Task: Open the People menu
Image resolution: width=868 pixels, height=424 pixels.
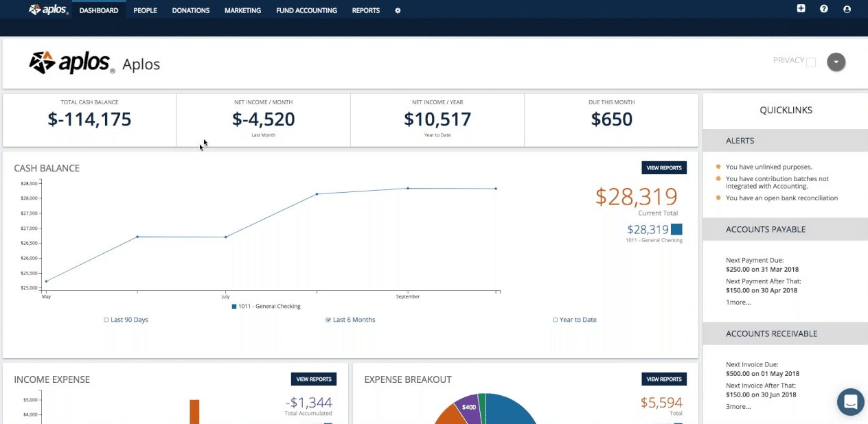Action: click(146, 10)
